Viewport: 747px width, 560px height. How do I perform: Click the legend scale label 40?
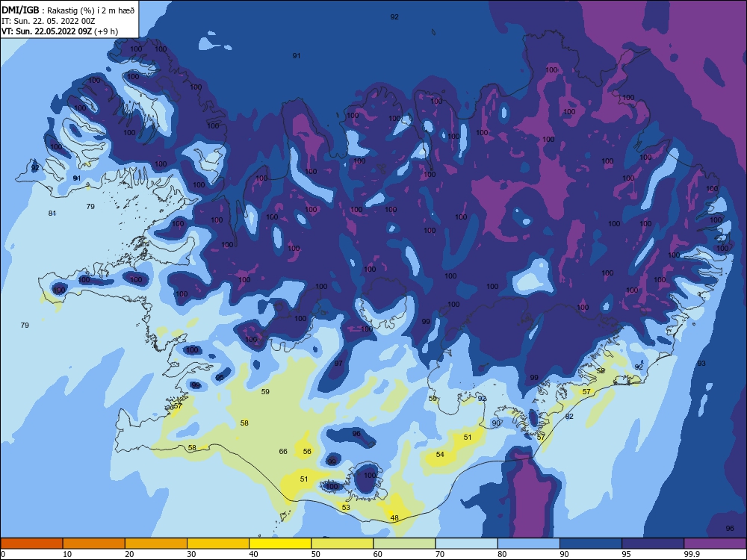point(253,554)
